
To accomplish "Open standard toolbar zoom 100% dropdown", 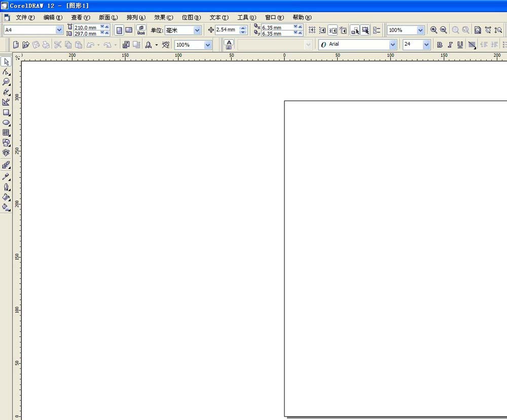I will (208, 45).
